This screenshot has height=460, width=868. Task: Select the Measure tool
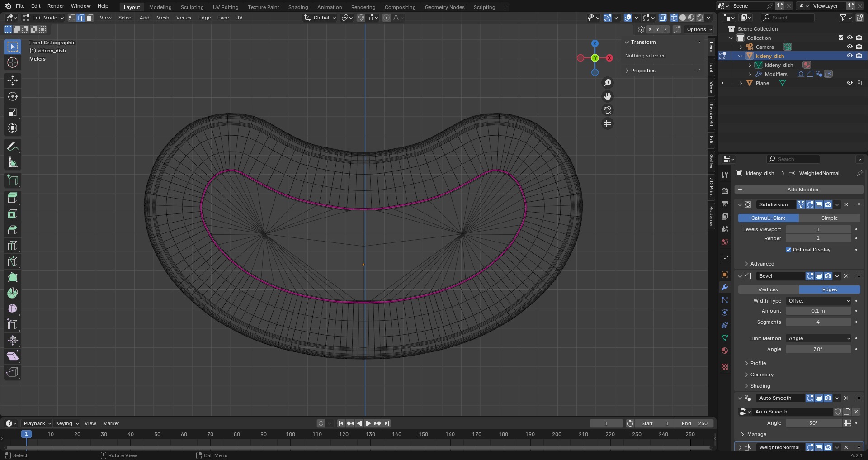tap(13, 162)
